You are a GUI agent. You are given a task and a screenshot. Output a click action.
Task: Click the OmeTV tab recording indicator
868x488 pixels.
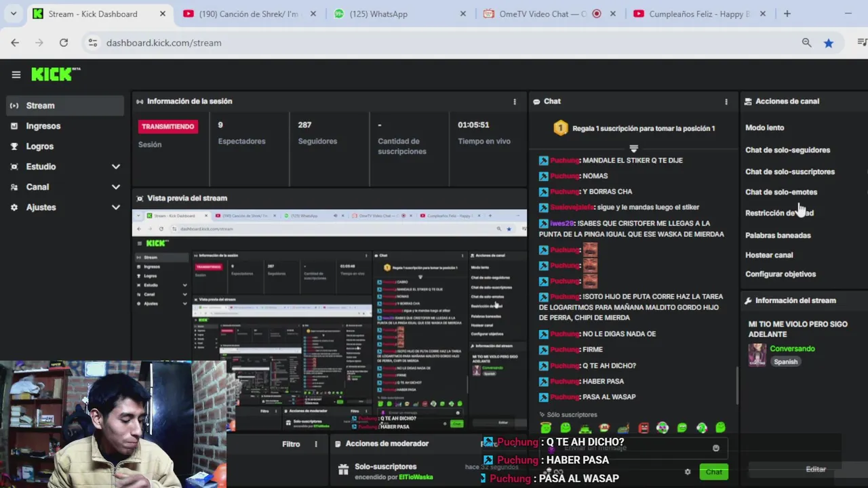point(597,14)
